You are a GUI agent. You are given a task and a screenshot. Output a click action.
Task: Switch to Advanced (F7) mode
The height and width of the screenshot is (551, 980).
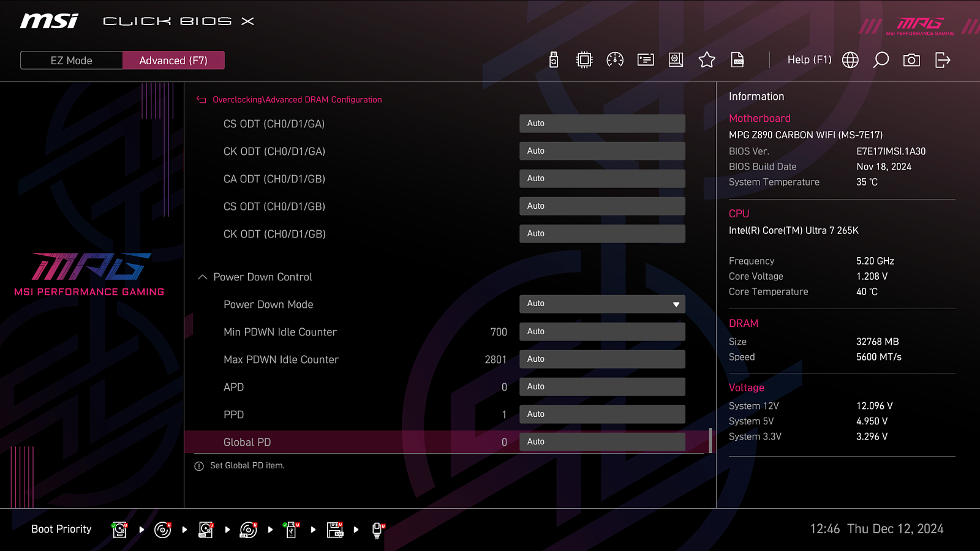tap(173, 61)
